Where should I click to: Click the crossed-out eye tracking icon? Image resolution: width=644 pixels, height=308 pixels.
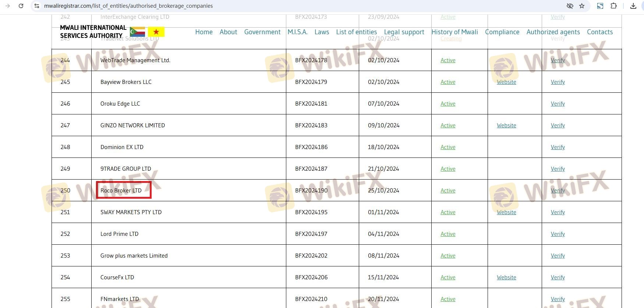point(570,6)
